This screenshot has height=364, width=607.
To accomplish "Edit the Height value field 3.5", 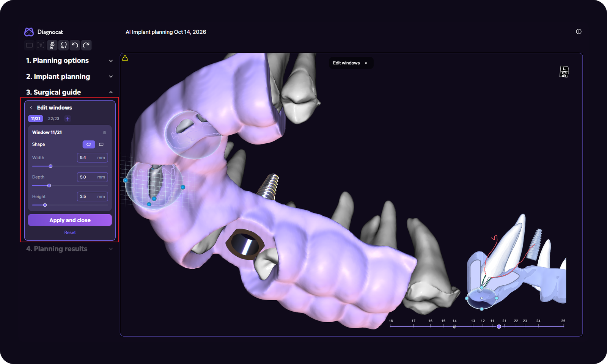I will [x=93, y=196].
